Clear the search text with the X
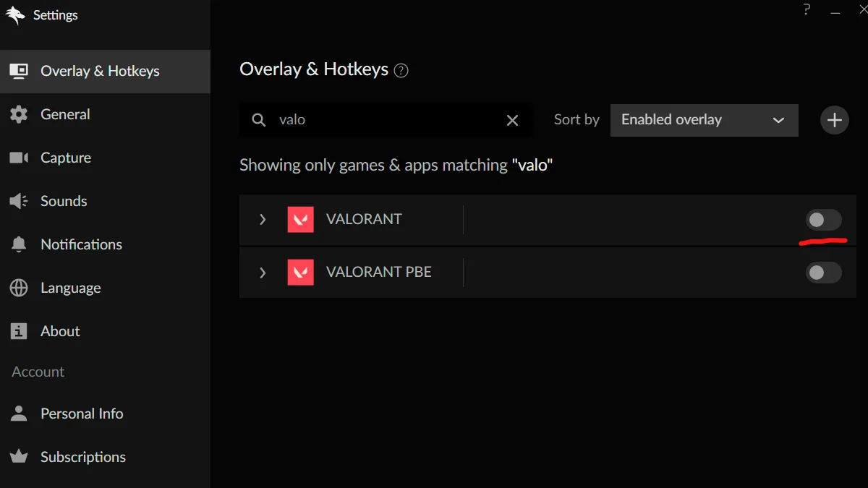 click(512, 120)
